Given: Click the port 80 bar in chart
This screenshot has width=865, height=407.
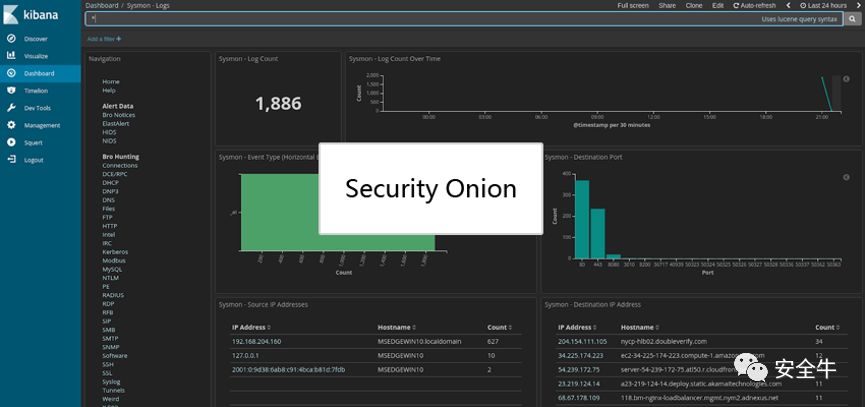Looking at the screenshot, I should [x=582, y=219].
